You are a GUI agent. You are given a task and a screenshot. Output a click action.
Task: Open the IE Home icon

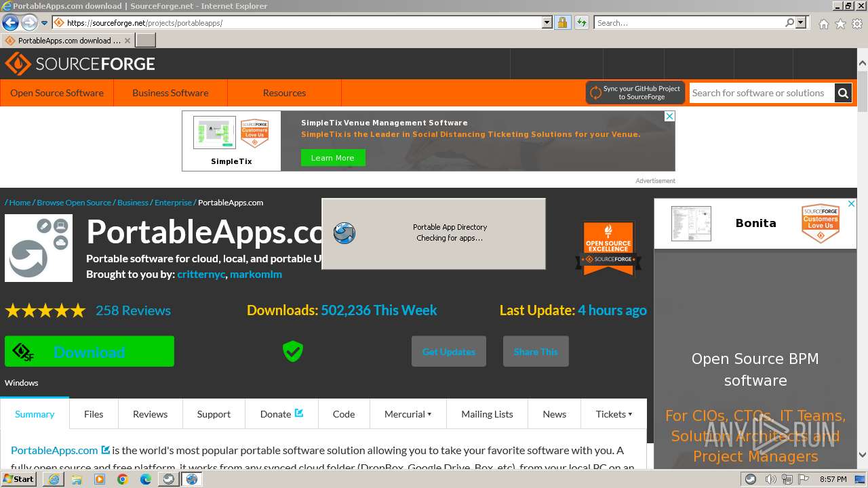click(x=823, y=24)
